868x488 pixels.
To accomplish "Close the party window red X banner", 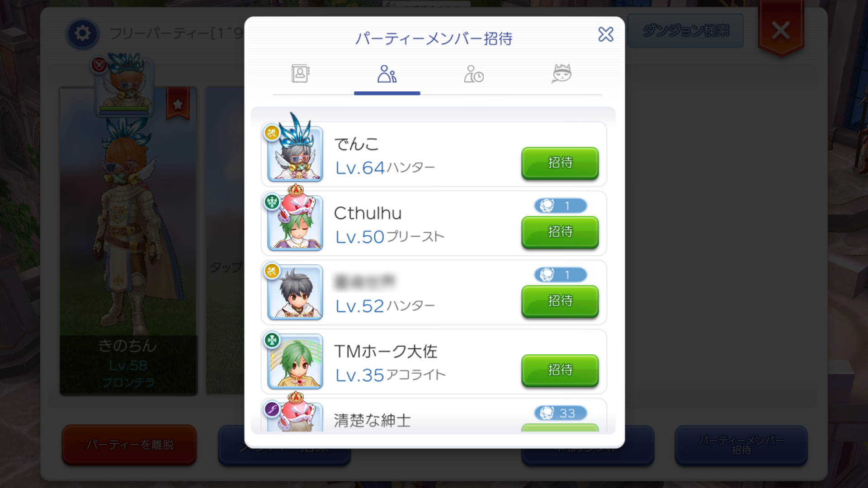I will pos(781,31).
